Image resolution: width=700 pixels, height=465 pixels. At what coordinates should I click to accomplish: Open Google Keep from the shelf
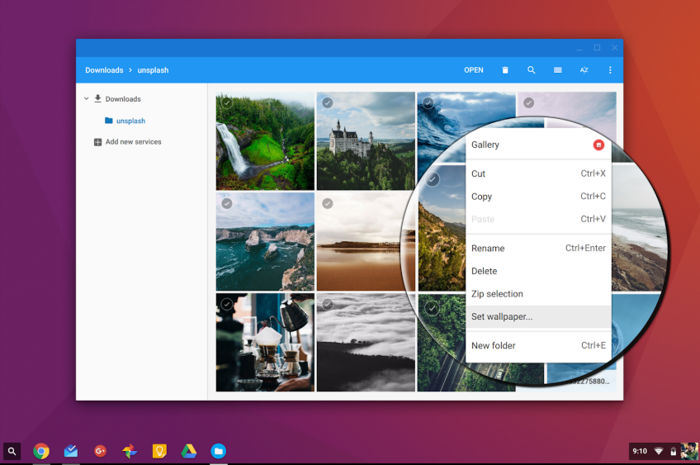click(x=159, y=451)
